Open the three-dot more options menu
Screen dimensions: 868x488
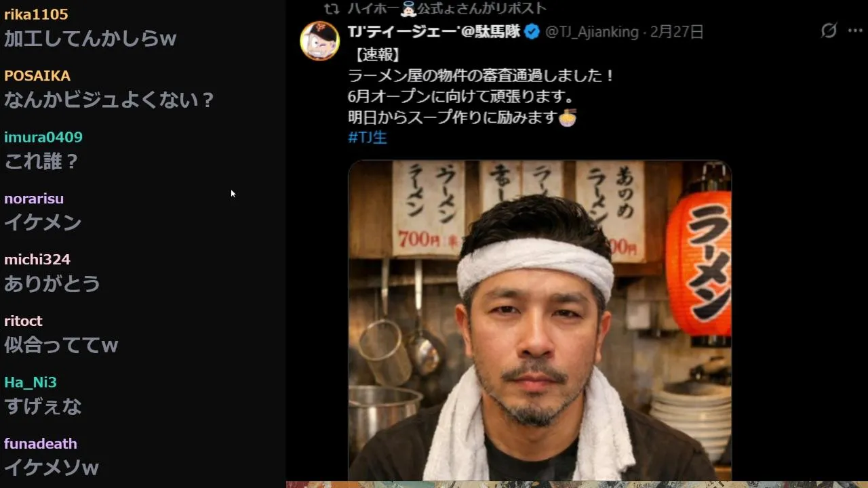[x=855, y=31]
